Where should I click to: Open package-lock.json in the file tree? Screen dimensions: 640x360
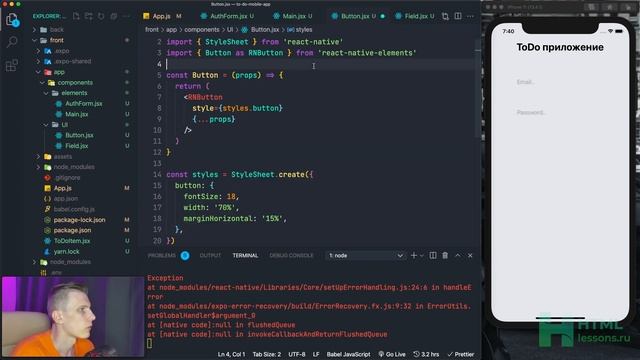pyautogui.click(x=79, y=220)
